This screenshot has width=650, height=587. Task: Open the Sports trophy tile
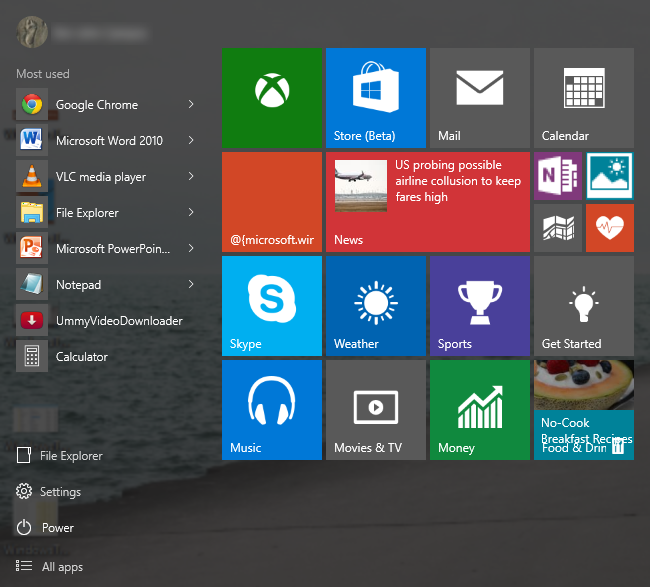tap(480, 306)
